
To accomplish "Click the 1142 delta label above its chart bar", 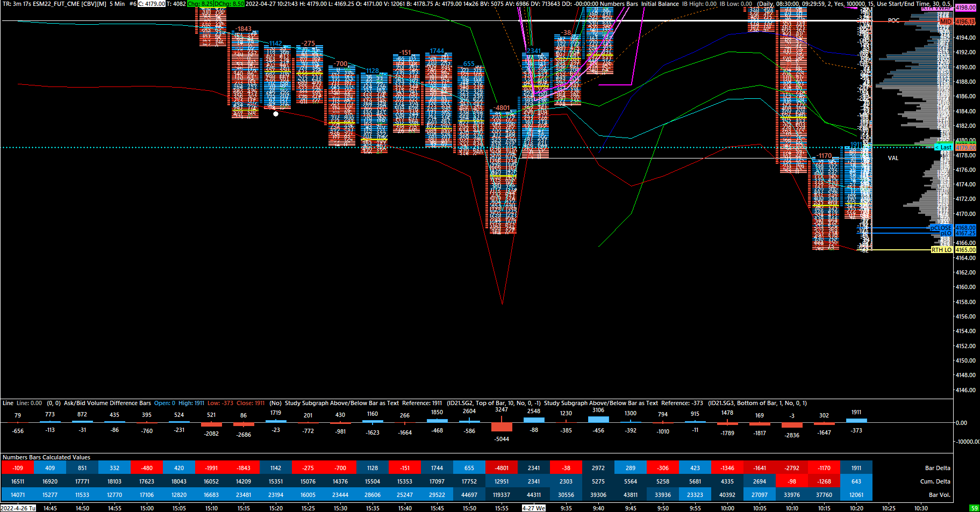I will coord(275,44).
